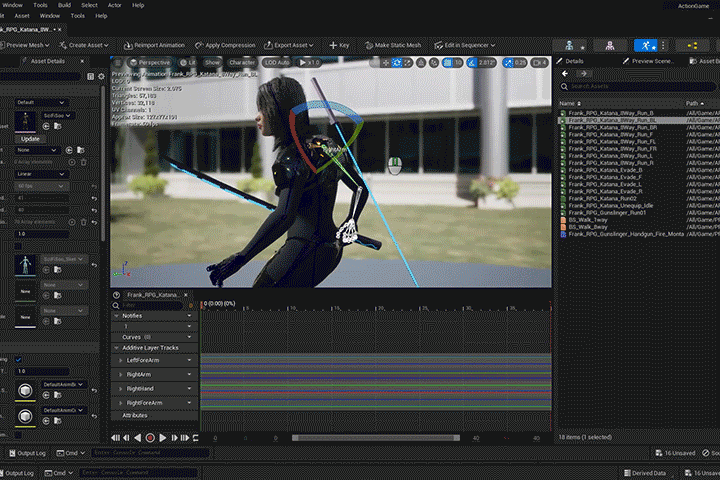The height and width of the screenshot is (480, 720).
Task: Add a Key from the toolbar
Action: point(339,45)
